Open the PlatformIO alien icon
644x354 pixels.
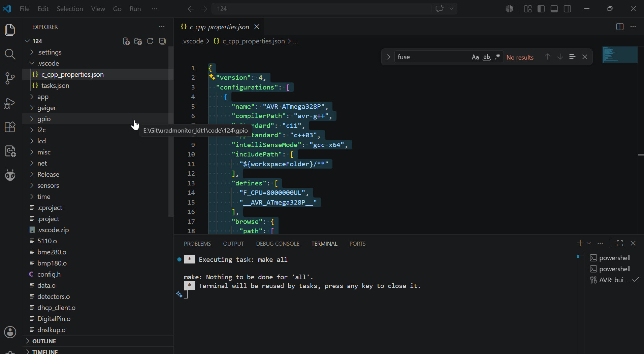(x=10, y=175)
